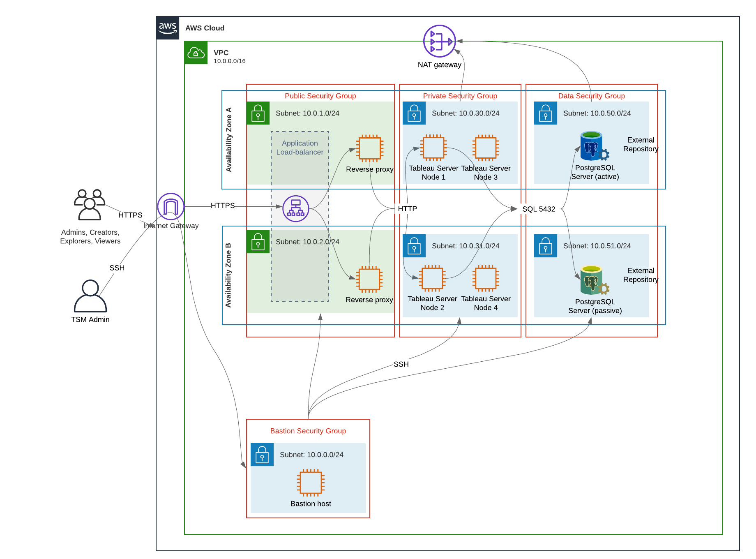The height and width of the screenshot is (559, 756).
Task: Select the 'Bastion host' label
Action: click(311, 504)
